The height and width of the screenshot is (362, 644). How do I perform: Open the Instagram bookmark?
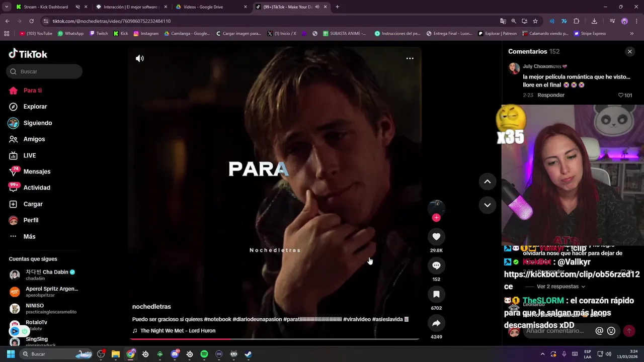coord(146,34)
